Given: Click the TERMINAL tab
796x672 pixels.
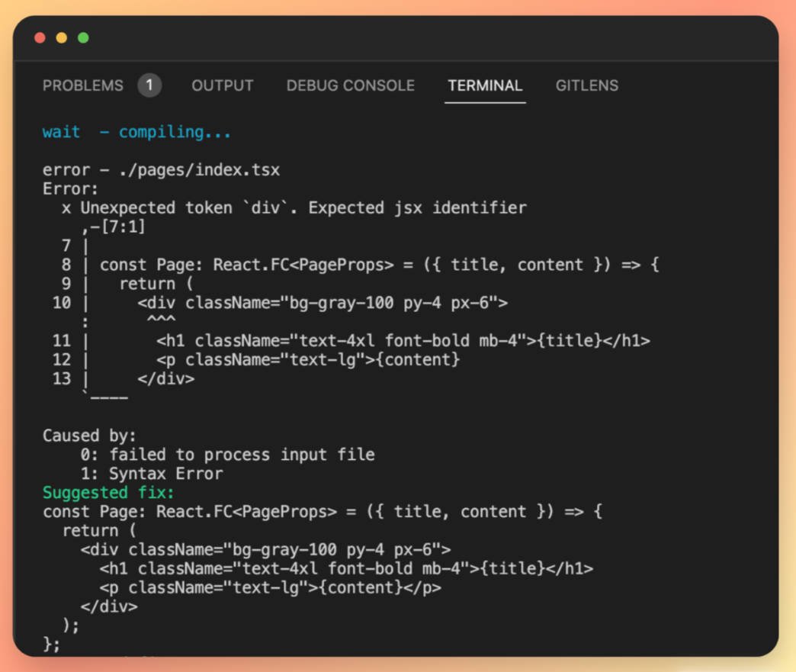Looking at the screenshot, I should tap(485, 85).
